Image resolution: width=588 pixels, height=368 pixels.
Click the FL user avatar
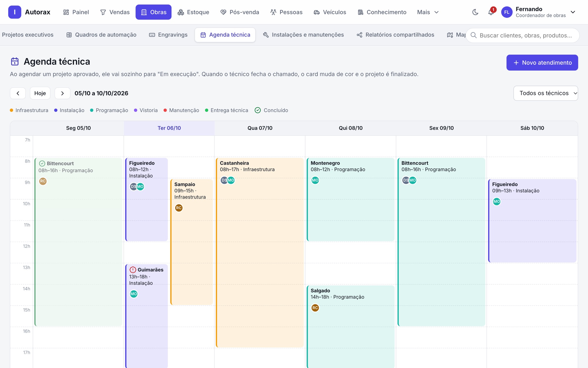tap(507, 12)
